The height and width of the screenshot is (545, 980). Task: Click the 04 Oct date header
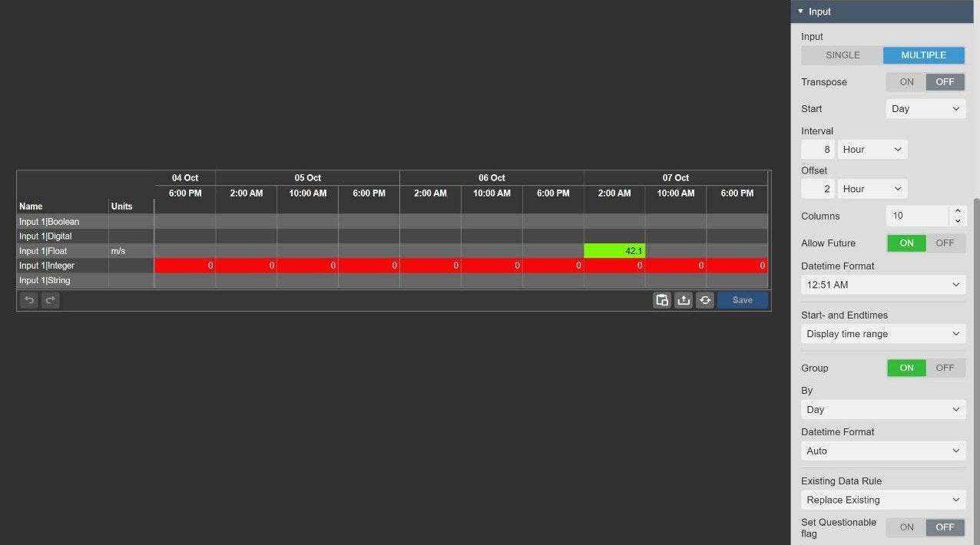pos(185,178)
